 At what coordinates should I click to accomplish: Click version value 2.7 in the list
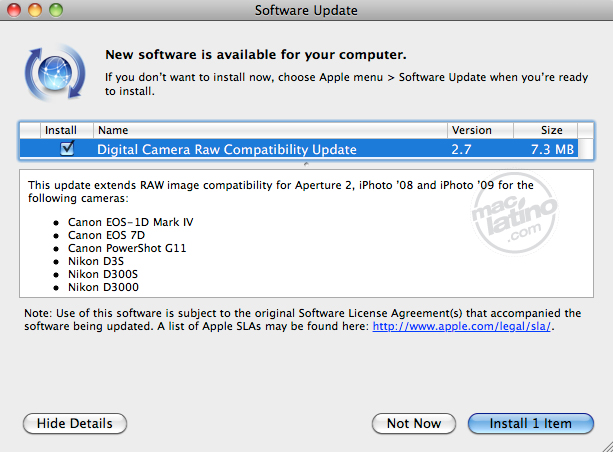[461, 149]
